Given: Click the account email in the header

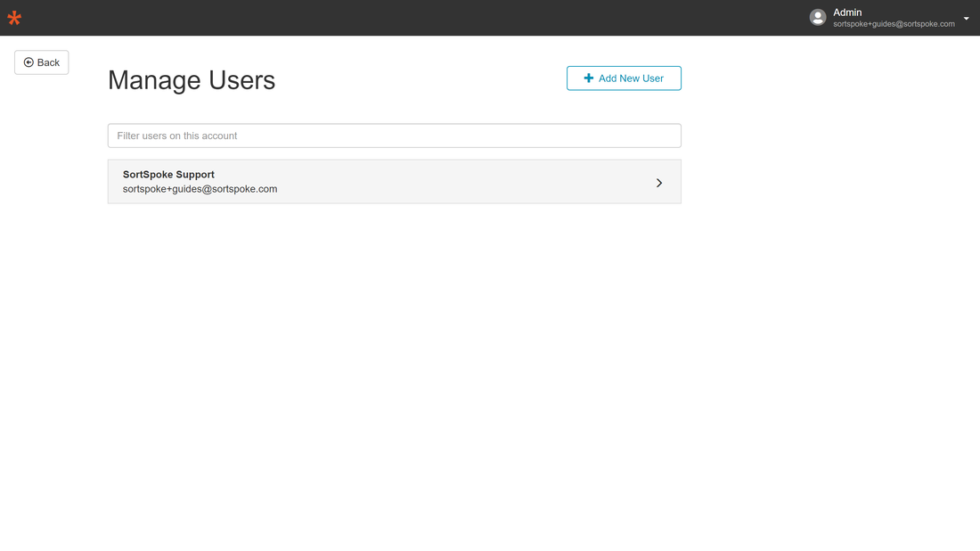Looking at the screenshot, I should [x=894, y=24].
